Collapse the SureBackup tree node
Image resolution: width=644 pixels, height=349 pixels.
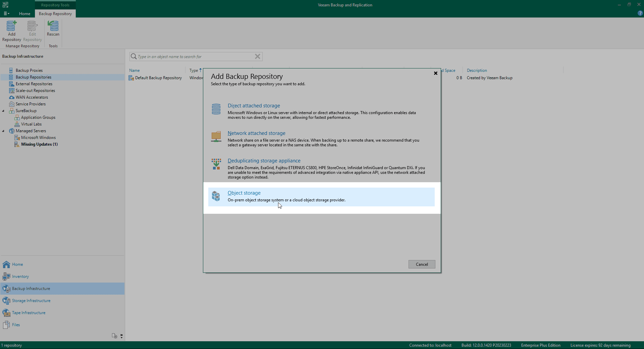[3, 111]
